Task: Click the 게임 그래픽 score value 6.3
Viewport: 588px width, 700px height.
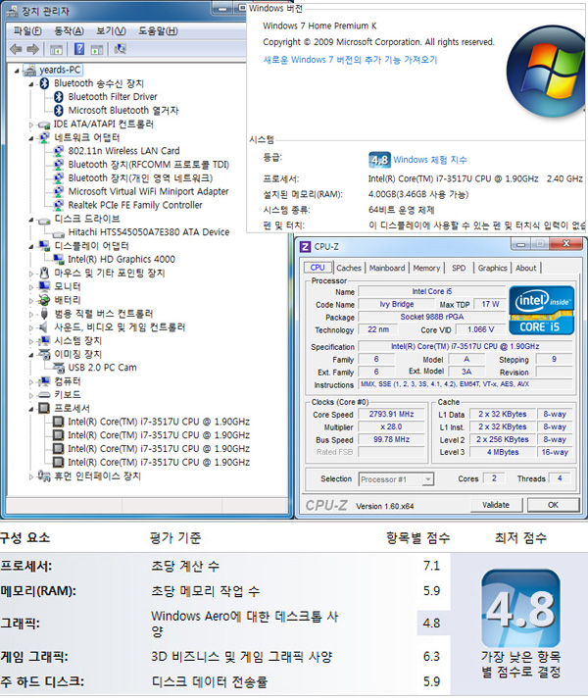Action: [x=431, y=657]
